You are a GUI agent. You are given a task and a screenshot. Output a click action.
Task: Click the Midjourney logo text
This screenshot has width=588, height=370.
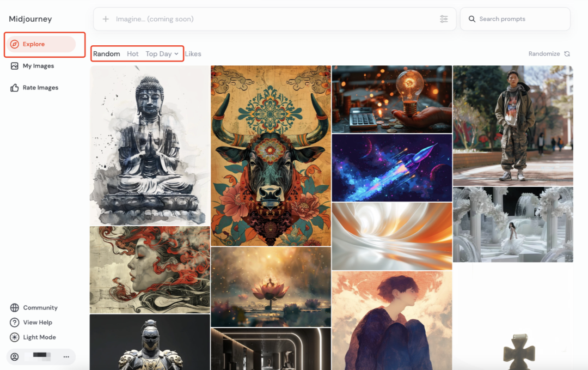[30, 19]
